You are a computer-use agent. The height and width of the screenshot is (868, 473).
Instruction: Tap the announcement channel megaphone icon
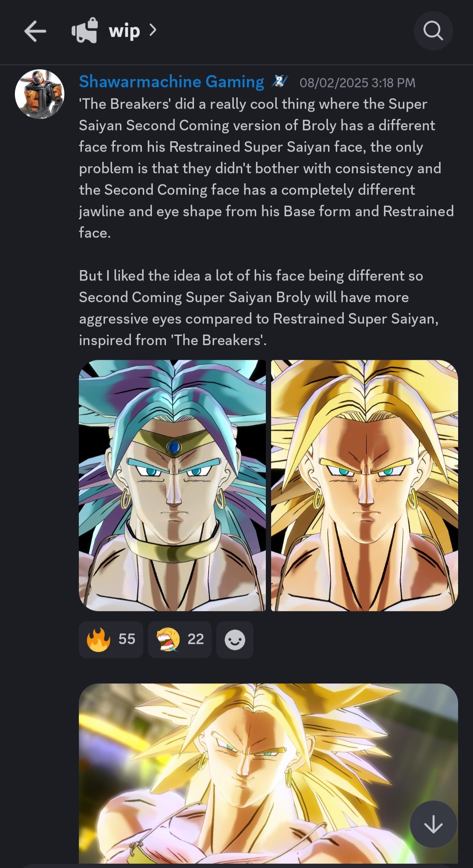pyautogui.click(x=85, y=31)
